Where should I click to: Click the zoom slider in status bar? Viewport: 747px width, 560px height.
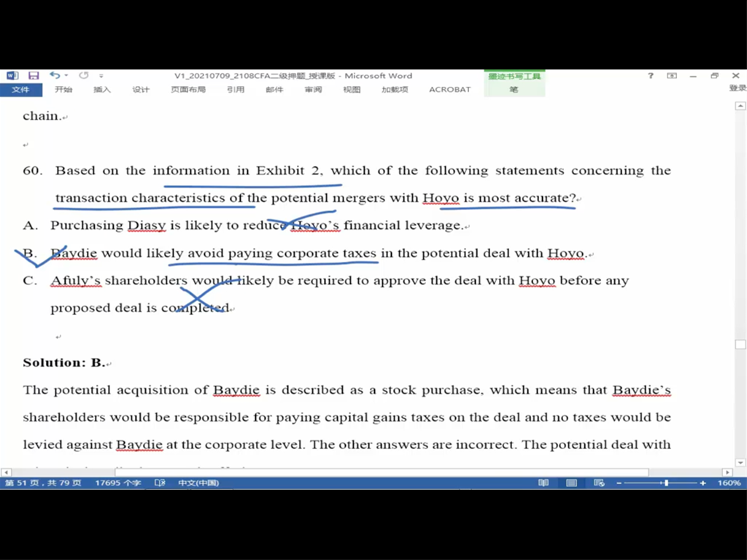pos(665,483)
